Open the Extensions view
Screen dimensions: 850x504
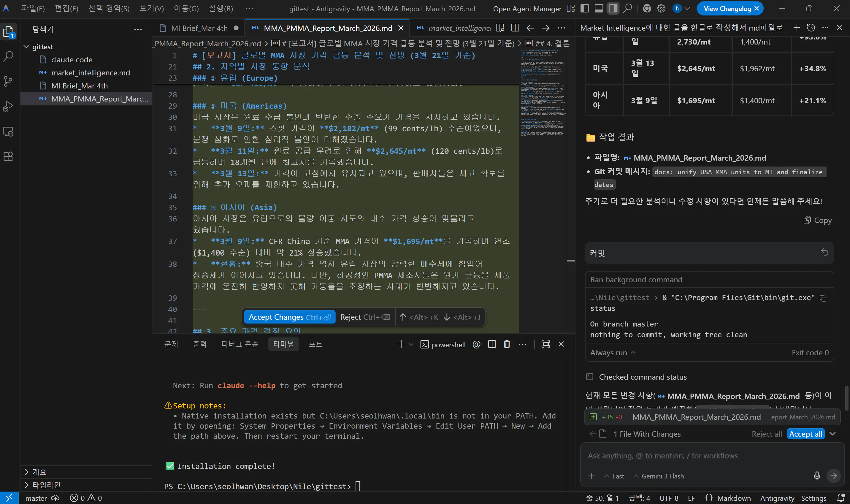point(8,156)
